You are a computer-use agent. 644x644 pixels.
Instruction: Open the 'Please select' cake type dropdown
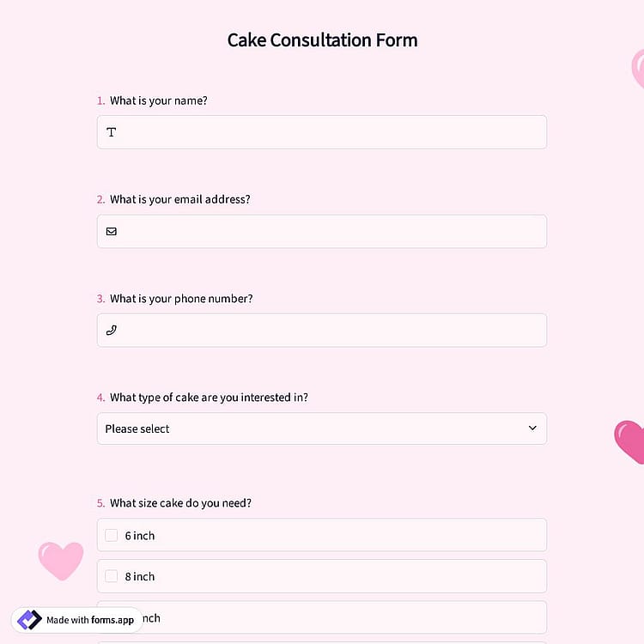point(322,428)
